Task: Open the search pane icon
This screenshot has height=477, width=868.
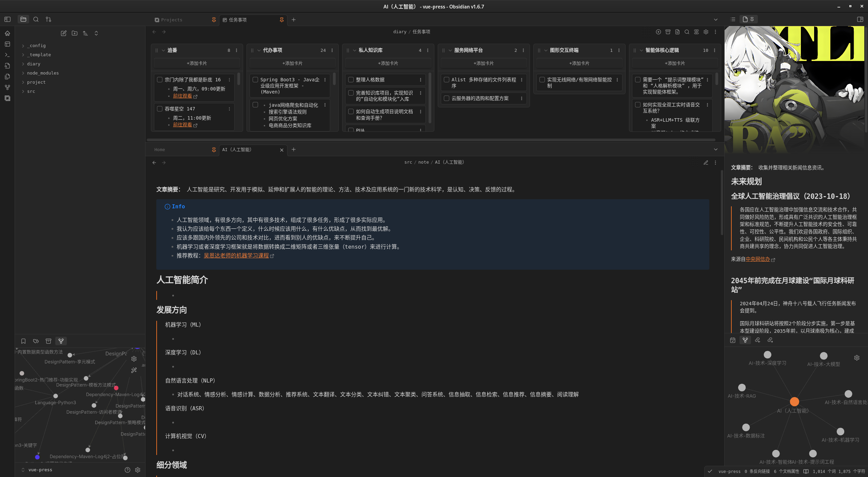Action: coord(36,19)
